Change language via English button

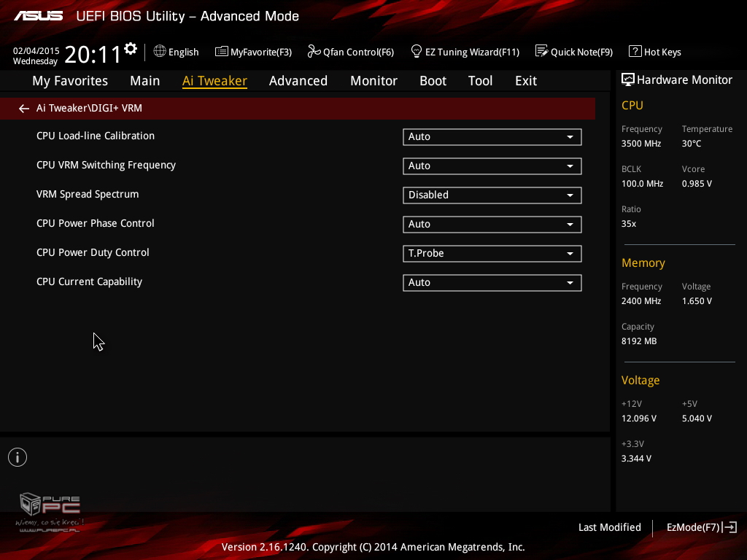pyautogui.click(x=177, y=52)
